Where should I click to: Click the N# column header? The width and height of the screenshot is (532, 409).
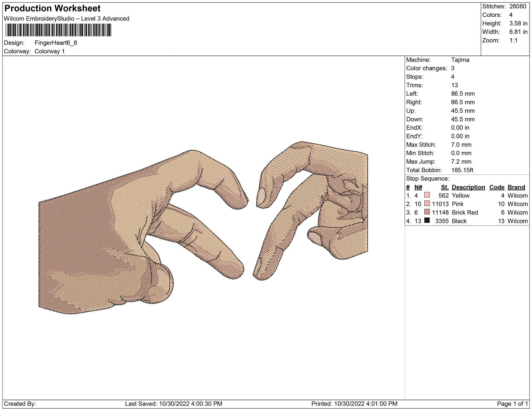(x=418, y=187)
